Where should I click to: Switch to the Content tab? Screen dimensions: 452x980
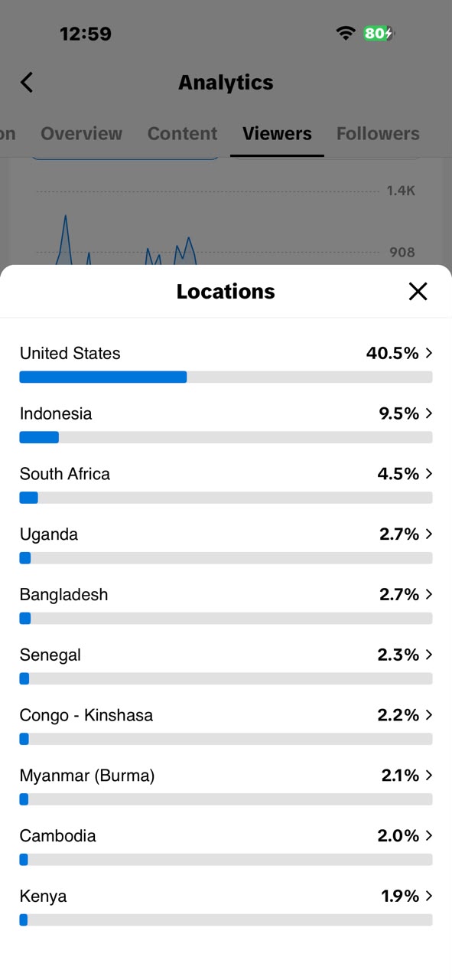pyautogui.click(x=182, y=133)
